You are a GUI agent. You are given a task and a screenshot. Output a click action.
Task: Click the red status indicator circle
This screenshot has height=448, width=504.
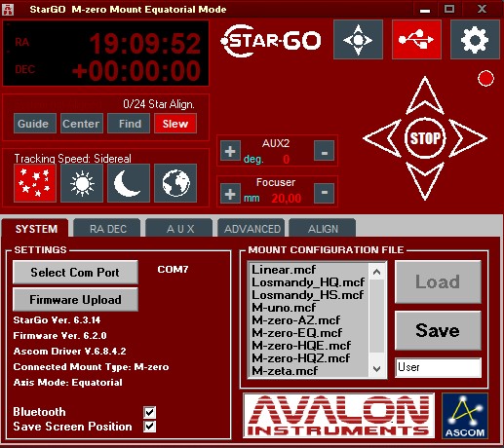[485, 79]
